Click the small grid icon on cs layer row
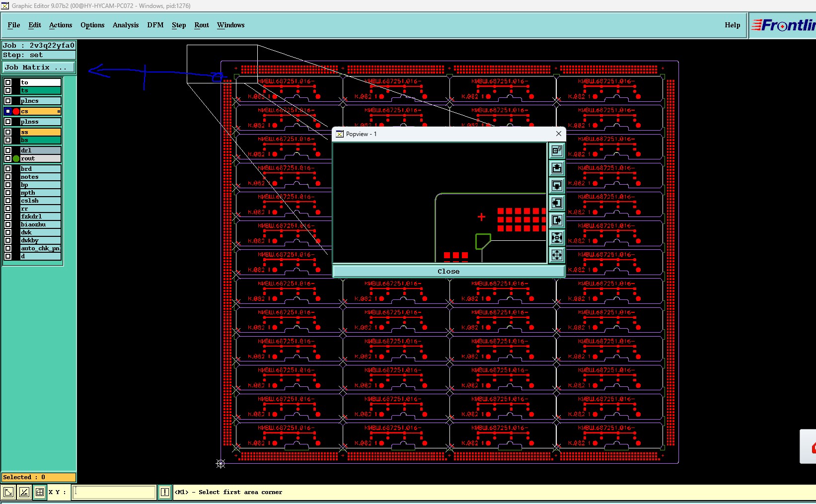The height and width of the screenshot is (504, 816). [59, 111]
